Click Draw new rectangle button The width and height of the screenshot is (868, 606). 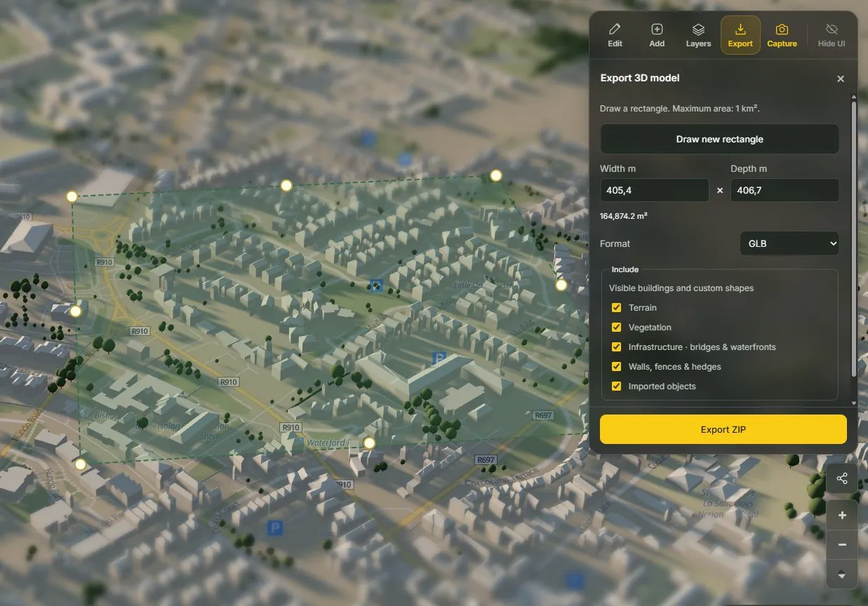[x=719, y=139]
